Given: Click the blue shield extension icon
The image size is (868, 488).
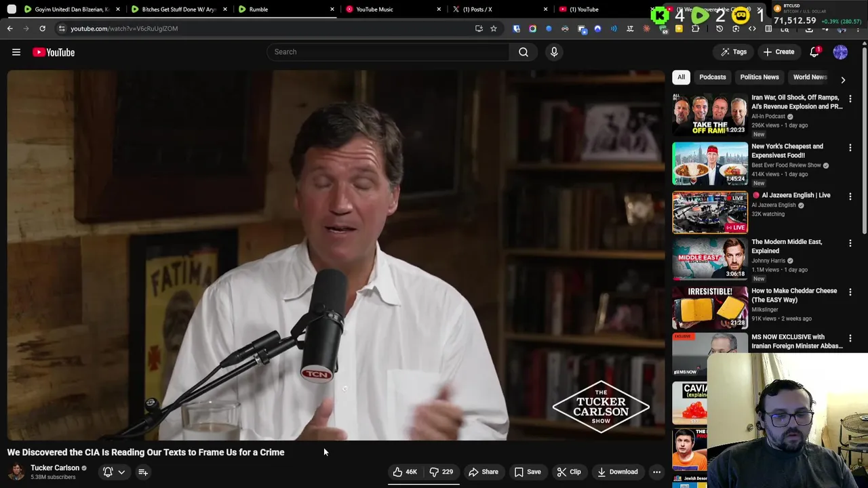Looking at the screenshot, I should 516,28.
